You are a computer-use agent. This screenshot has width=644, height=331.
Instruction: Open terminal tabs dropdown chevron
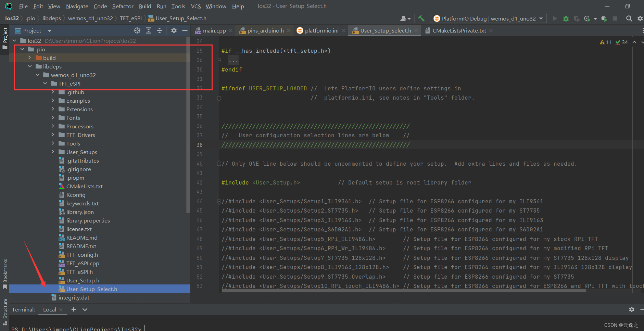click(85, 309)
